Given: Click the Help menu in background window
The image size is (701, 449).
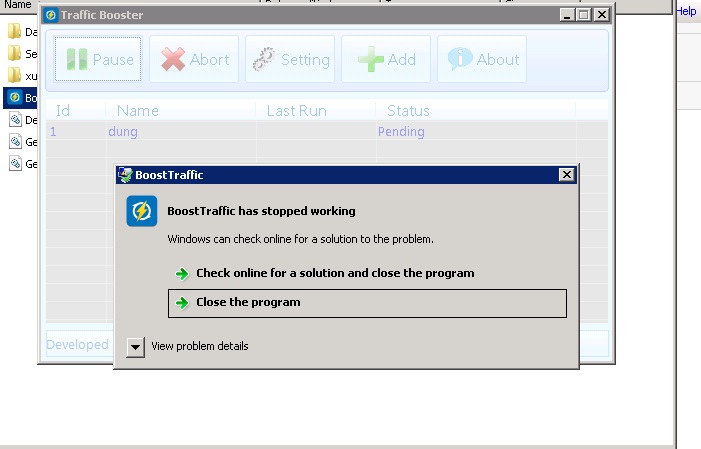Looking at the screenshot, I should (x=686, y=11).
